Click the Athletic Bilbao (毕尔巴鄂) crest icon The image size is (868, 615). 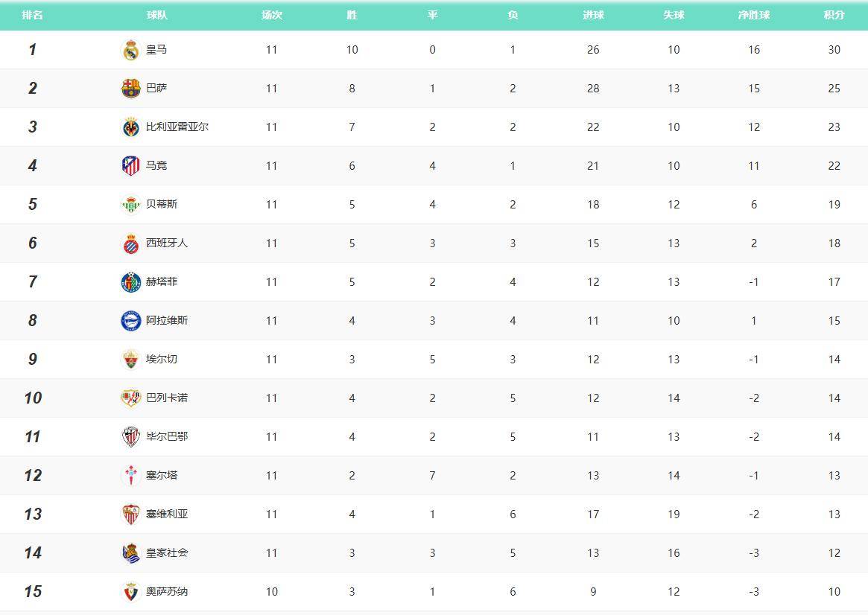point(131,437)
